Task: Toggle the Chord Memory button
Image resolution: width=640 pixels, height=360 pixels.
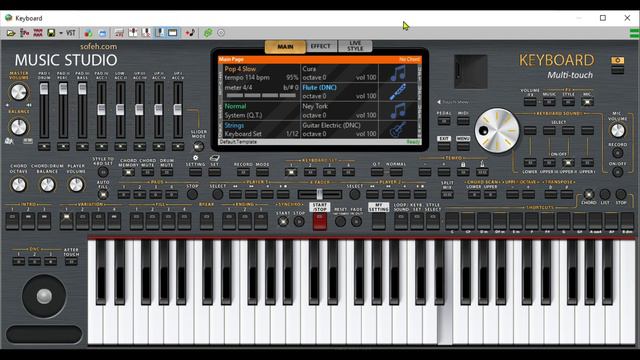Action: tap(128, 172)
